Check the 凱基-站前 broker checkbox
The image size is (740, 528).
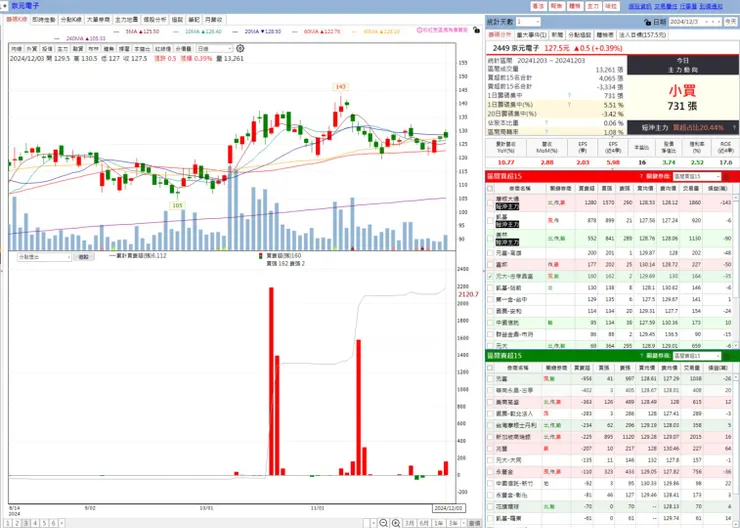[x=490, y=288]
